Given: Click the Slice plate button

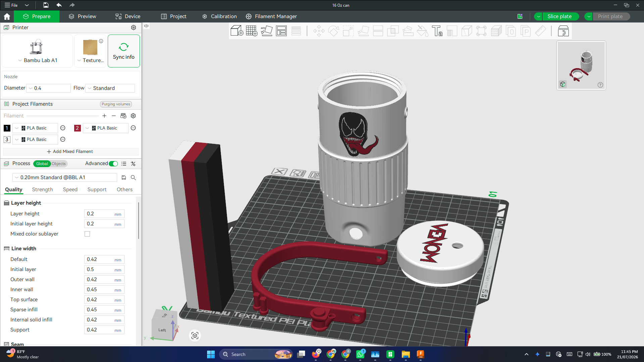Looking at the screenshot, I should [559, 16].
